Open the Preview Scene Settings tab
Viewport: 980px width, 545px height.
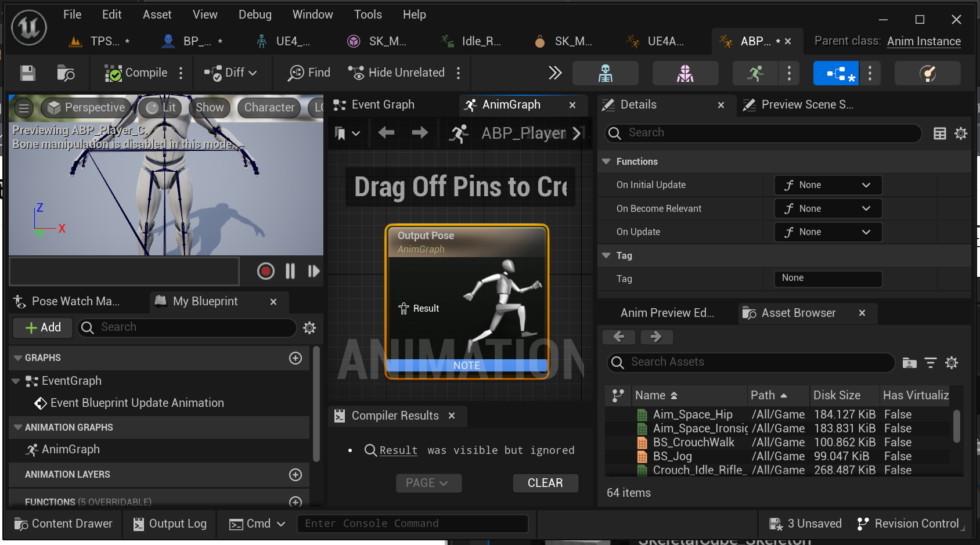pos(798,105)
